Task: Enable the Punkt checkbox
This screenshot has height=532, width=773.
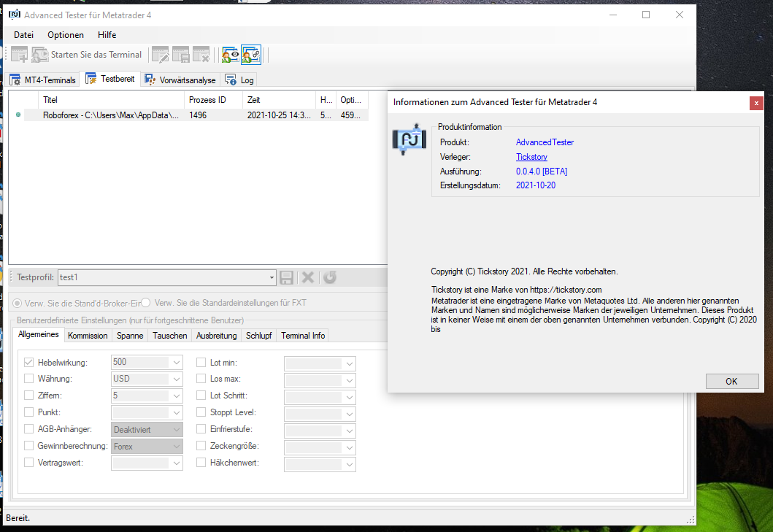Action: pos(28,412)
